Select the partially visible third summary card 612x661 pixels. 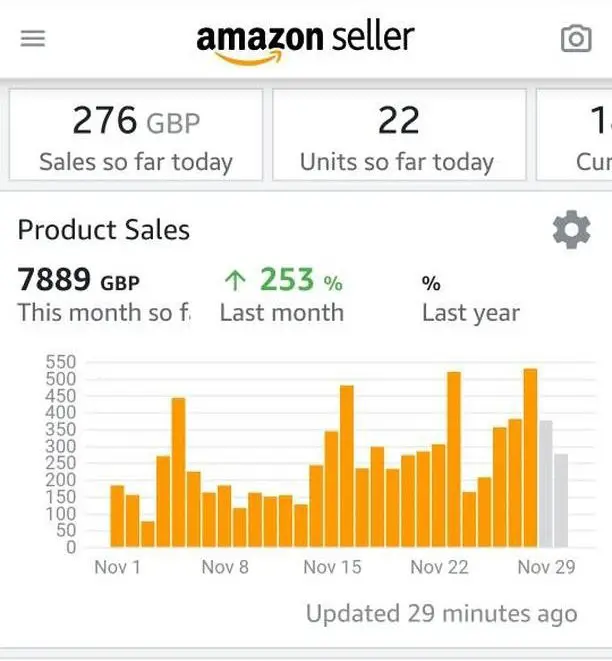tap(574, 135)
